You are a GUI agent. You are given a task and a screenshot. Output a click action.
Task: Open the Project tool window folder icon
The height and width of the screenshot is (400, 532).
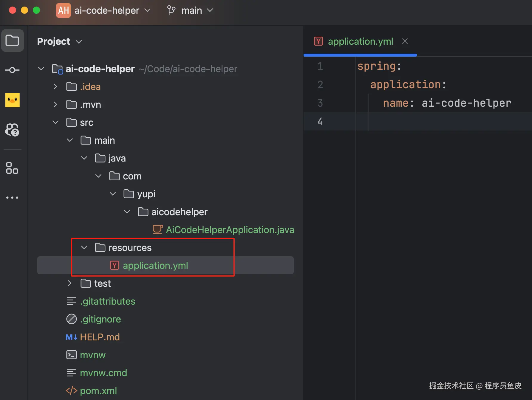(x=12, y=40)
